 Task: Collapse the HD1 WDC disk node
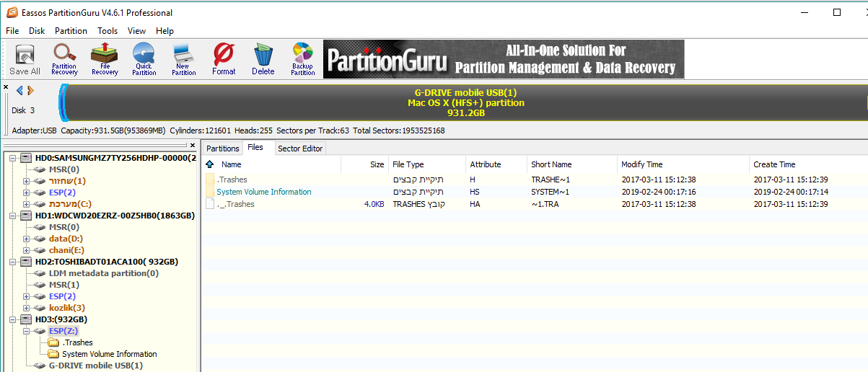pos(13,215)
